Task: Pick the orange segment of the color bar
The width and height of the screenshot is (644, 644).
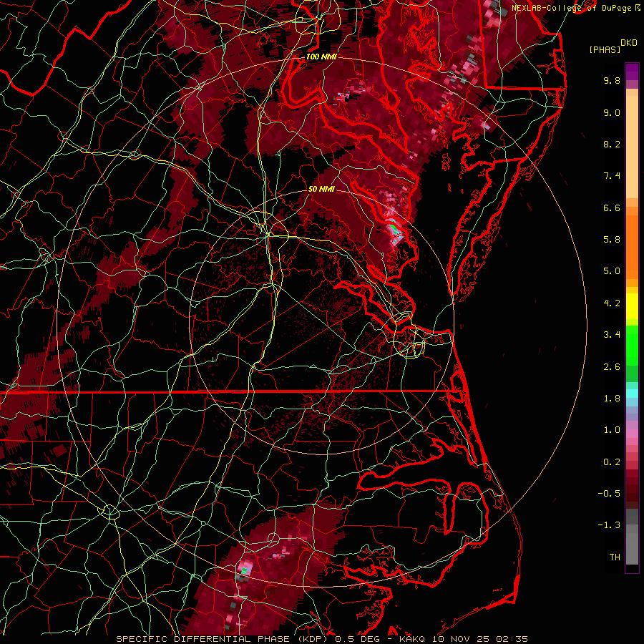Action: coord(632,246)
